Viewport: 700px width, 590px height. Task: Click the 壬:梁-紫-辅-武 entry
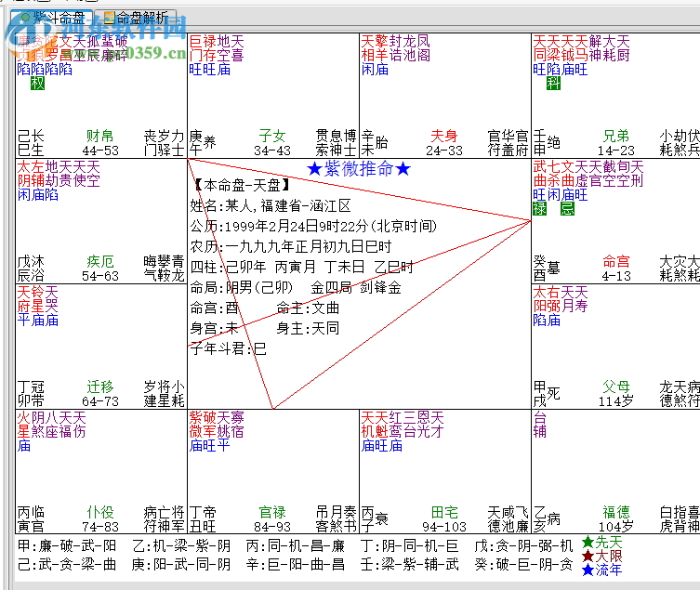click(410, 565)
